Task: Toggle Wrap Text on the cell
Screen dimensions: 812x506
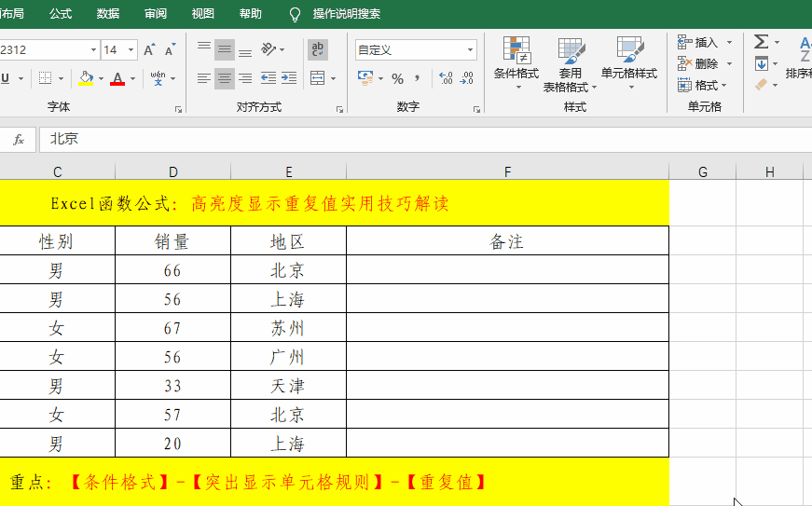Action: [x=318, y=50]
